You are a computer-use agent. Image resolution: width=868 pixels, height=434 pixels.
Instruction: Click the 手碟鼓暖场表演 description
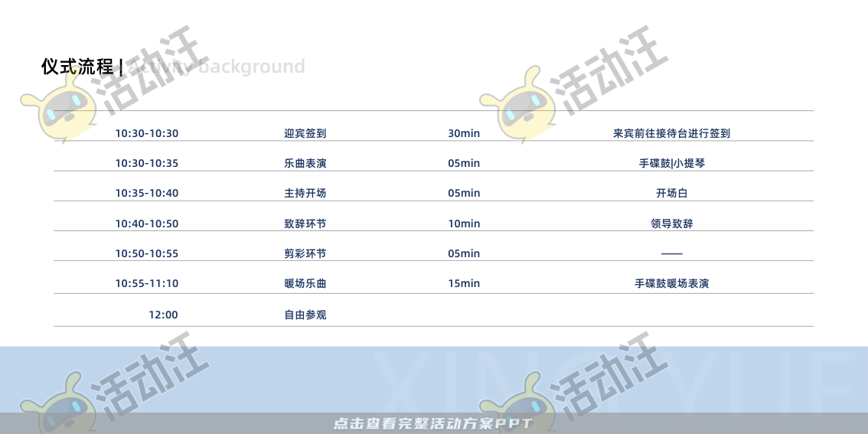(671, 283)
